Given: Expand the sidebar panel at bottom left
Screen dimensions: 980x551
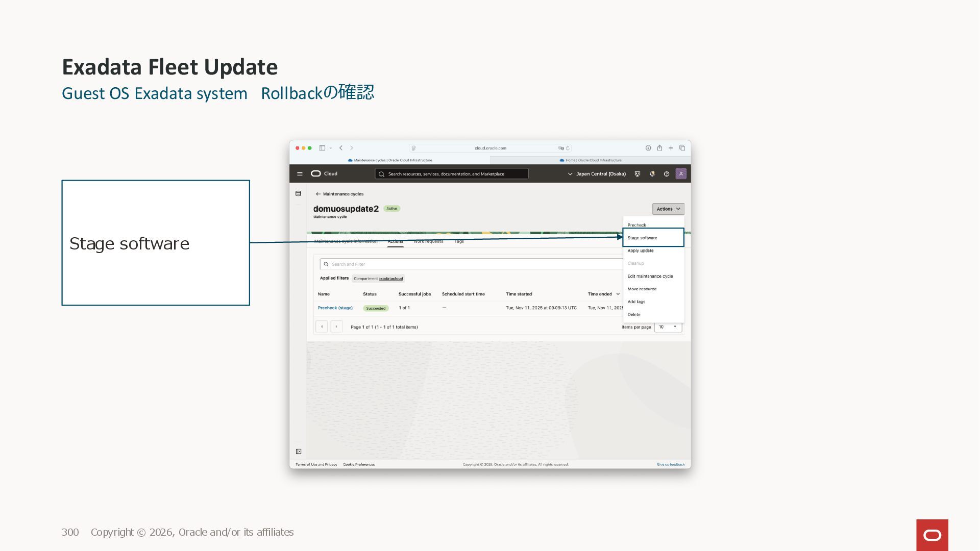Looking at the screenshot, I should 299,452.
